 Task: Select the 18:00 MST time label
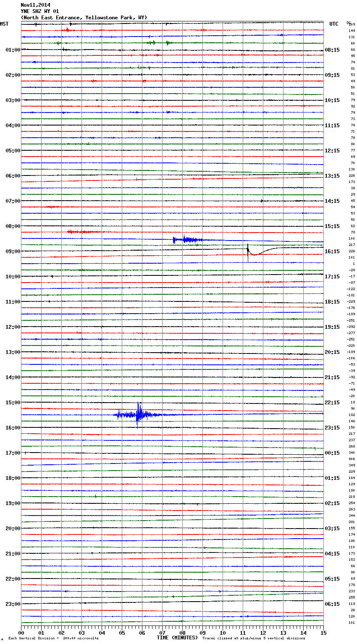(x=13, y=478)
